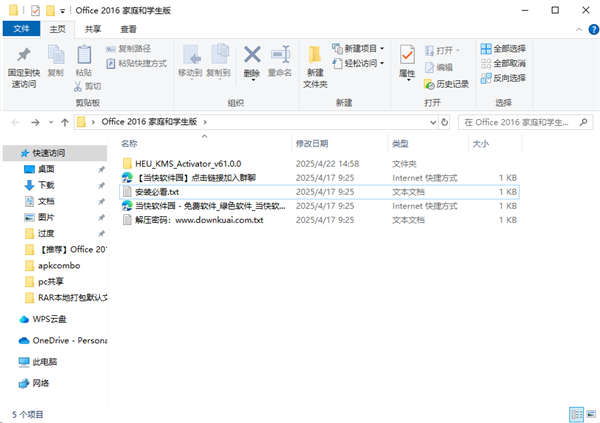600x423 pixels.
Task: Open the Customize Quick Access Toolbar dropdown
Action: [62, 11]
